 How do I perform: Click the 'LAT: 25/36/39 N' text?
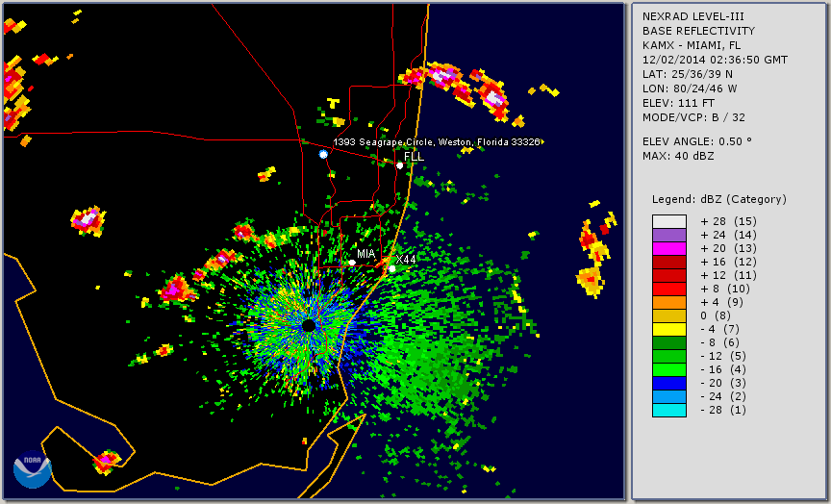(688, 74)
